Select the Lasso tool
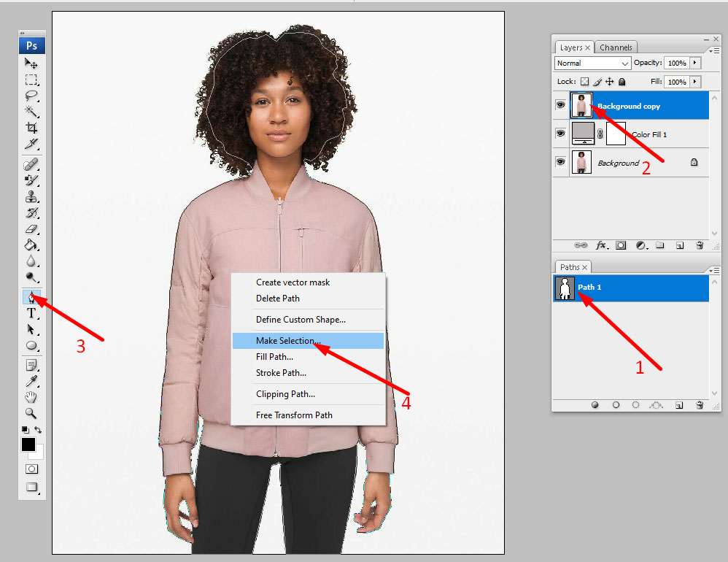This screenshot has height=562, width=728. pyautogui.click(x=31, y=96)
